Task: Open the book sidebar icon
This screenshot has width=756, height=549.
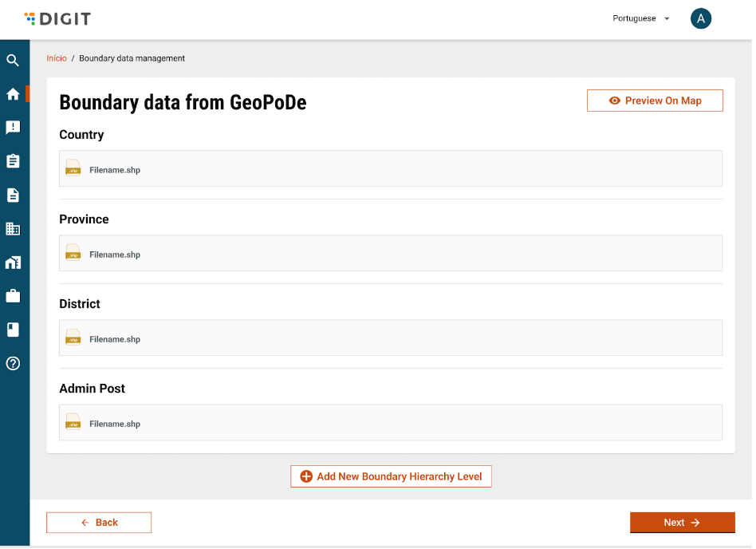Action: tap(13, 330)
